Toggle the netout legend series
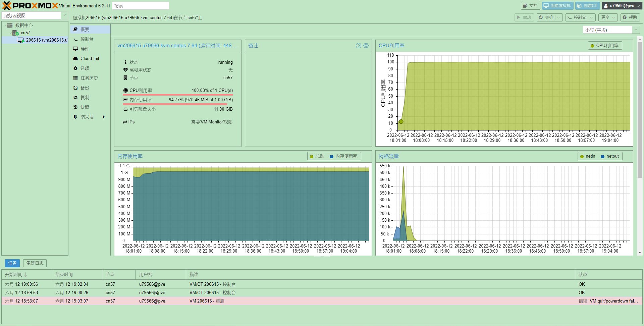 610,156
